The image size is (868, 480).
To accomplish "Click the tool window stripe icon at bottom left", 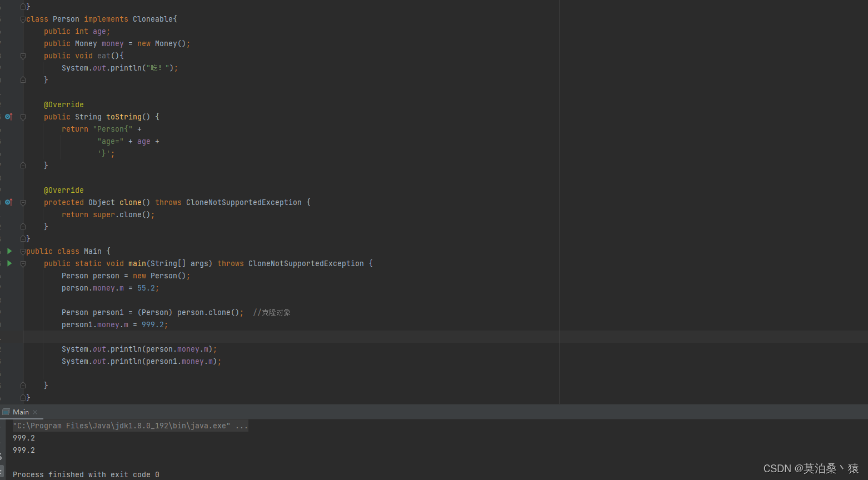I will pos(2,471).
